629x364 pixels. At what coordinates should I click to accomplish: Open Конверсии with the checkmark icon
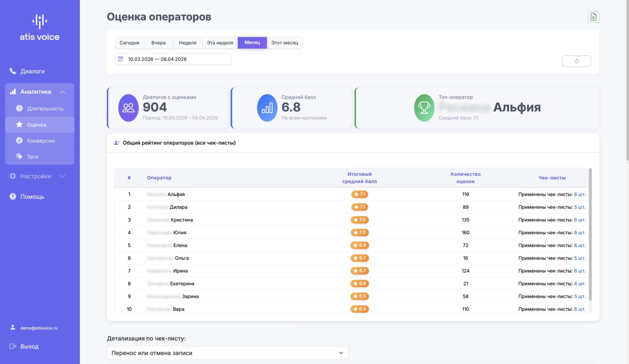click(x=20, y=141)
